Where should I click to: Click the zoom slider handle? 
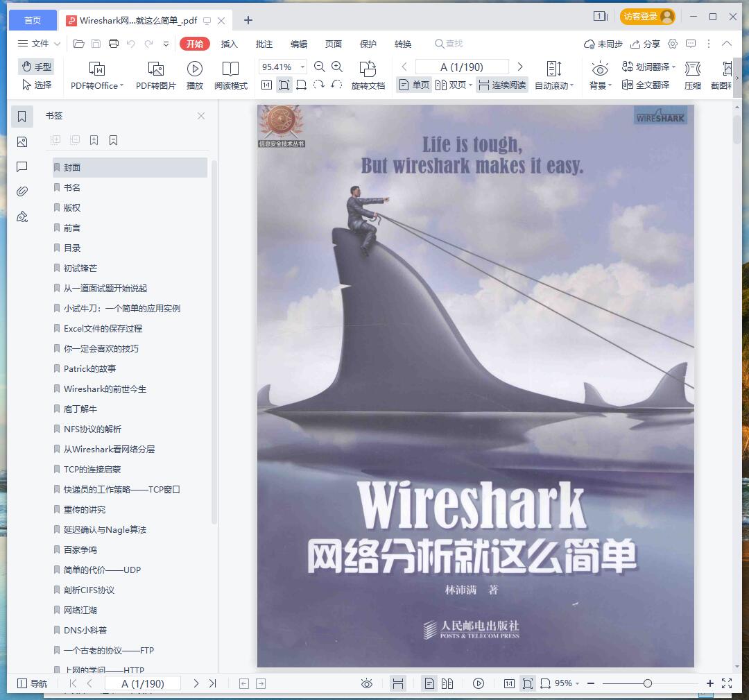pos(647,683)
